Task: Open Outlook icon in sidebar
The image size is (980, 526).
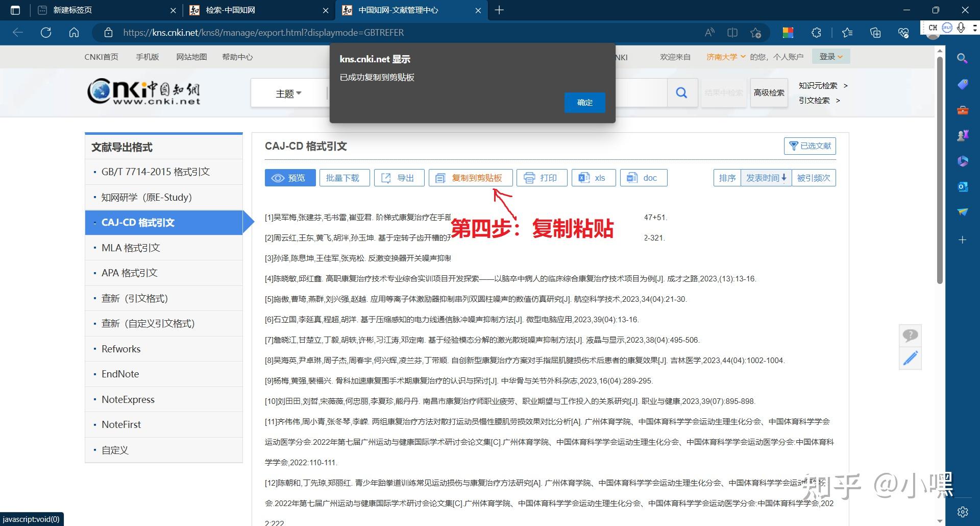Action: pyautogui.click(x=962, y=187)
